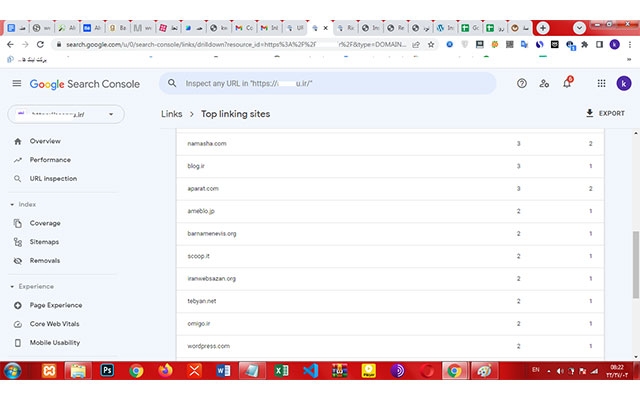Open the property selector dropdown
Viewport: 640px width, 400px height.
(66, 114)
